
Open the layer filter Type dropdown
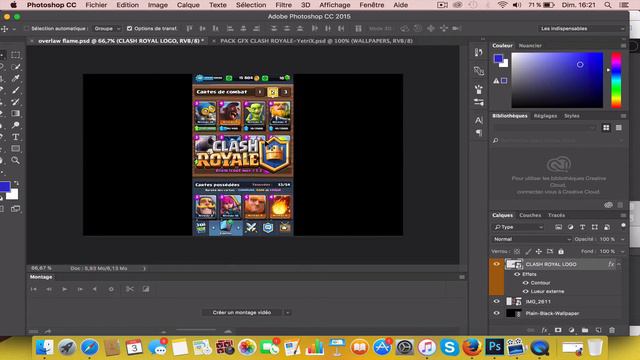518,227
